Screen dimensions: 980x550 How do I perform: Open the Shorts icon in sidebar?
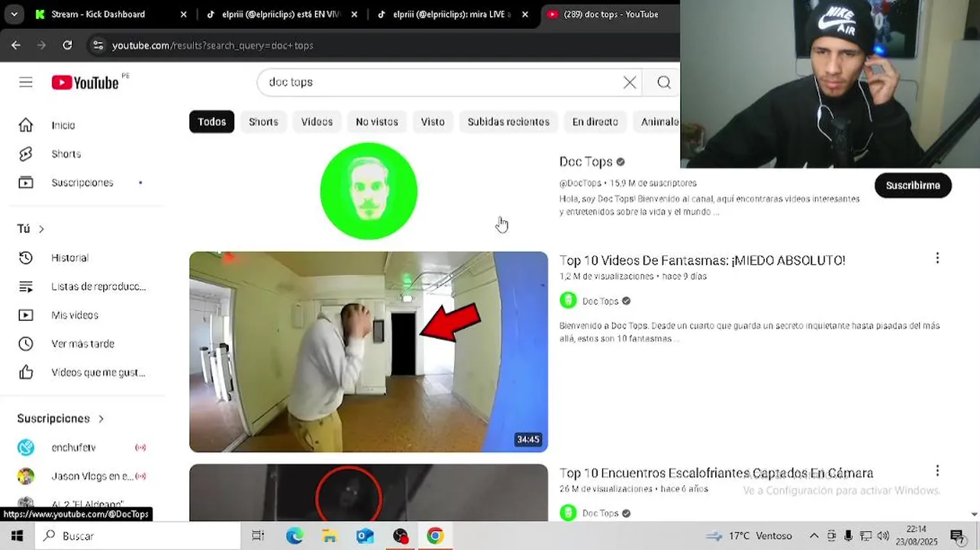point(26,154)
